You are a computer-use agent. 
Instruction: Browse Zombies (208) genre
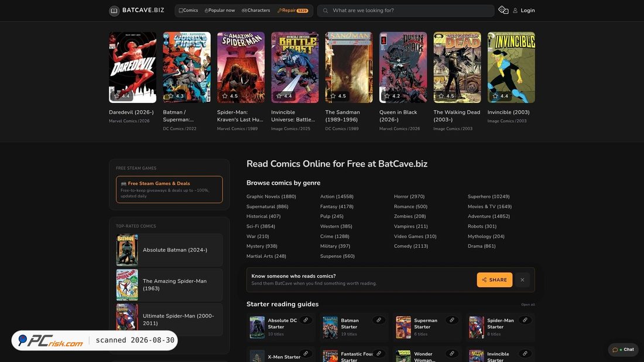click(410, 216)
